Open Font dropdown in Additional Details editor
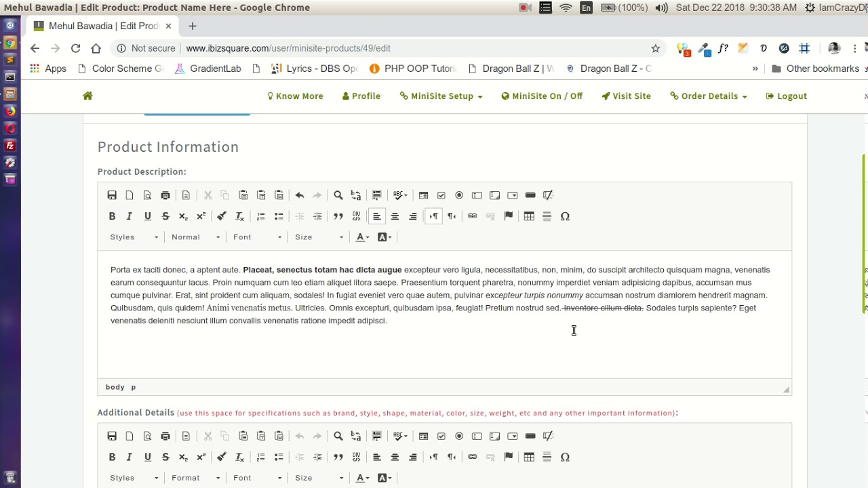This screenshot has width=868, height=488. [258, 478]
